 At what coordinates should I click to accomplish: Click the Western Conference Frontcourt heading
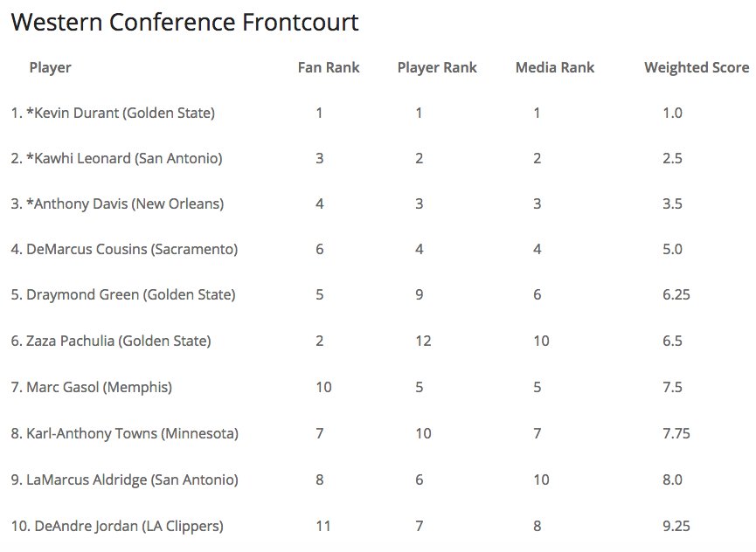pos(184,22)
